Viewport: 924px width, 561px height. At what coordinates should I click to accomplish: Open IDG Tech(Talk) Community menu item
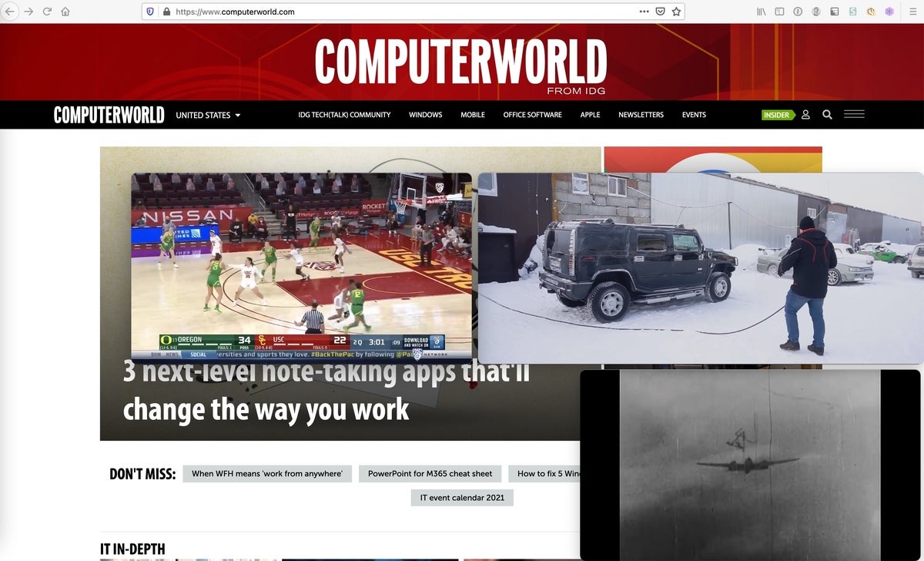[344, 115]
